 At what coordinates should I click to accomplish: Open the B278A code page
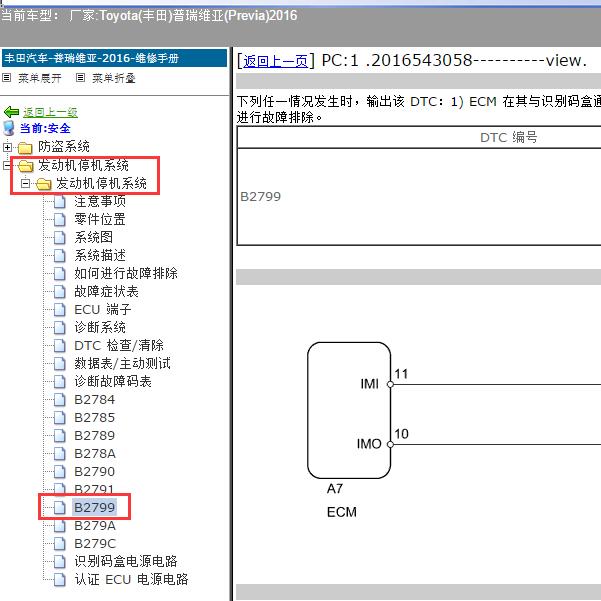point(95,453)
